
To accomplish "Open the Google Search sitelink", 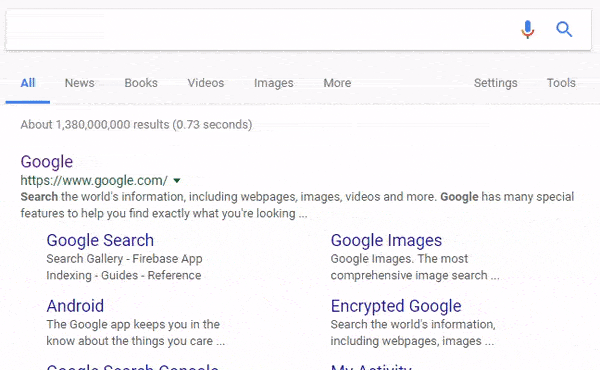I will tap(100, 241).
